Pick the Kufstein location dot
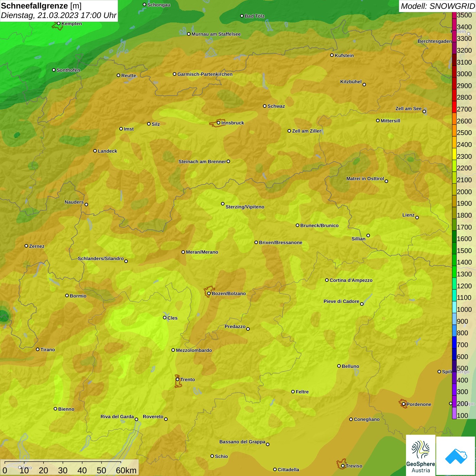The width and height of the screenshot is (476, 476). 332,55
